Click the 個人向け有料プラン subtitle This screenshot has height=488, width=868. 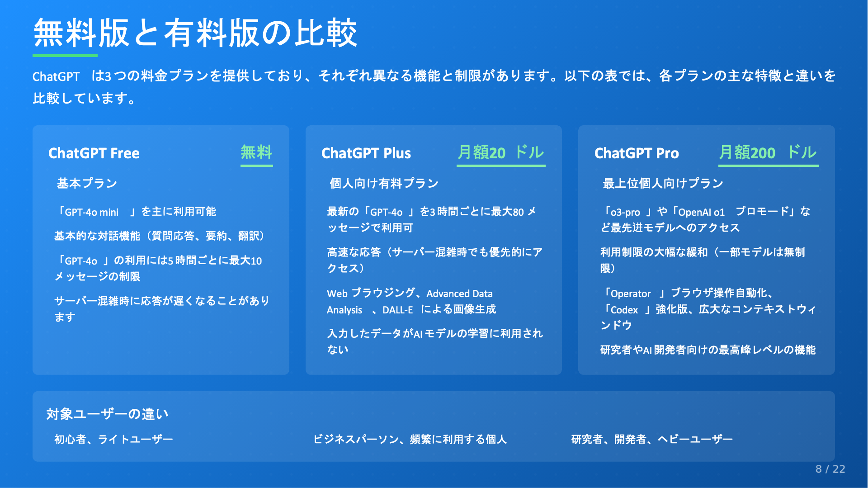tap(384, 183)
